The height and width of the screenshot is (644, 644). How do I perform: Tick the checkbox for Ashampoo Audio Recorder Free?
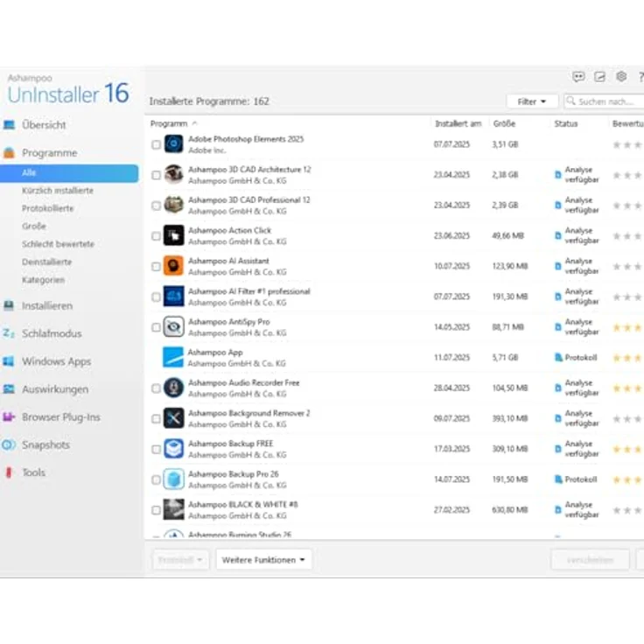156,388
